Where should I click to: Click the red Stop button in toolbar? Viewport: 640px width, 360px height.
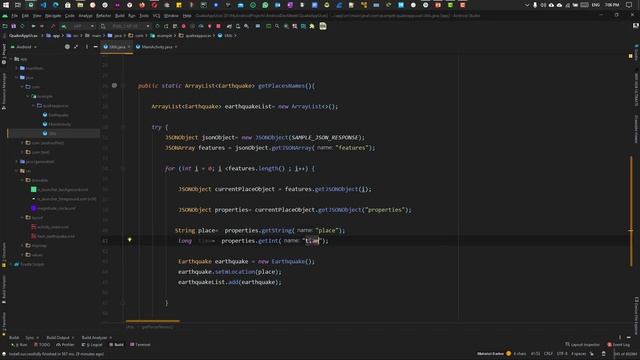[218, 26]
